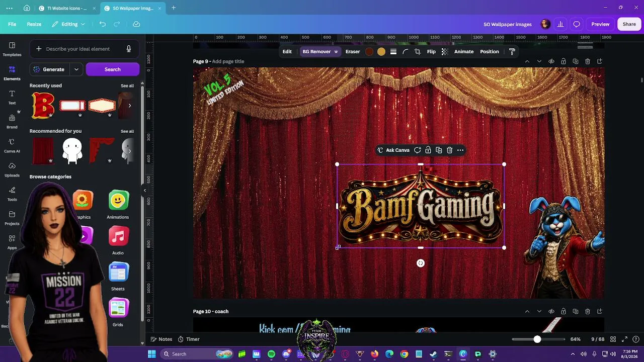Screen dimensions: 644x362
Task: Move Page 10 up with chevron
Action: (527, 311)
